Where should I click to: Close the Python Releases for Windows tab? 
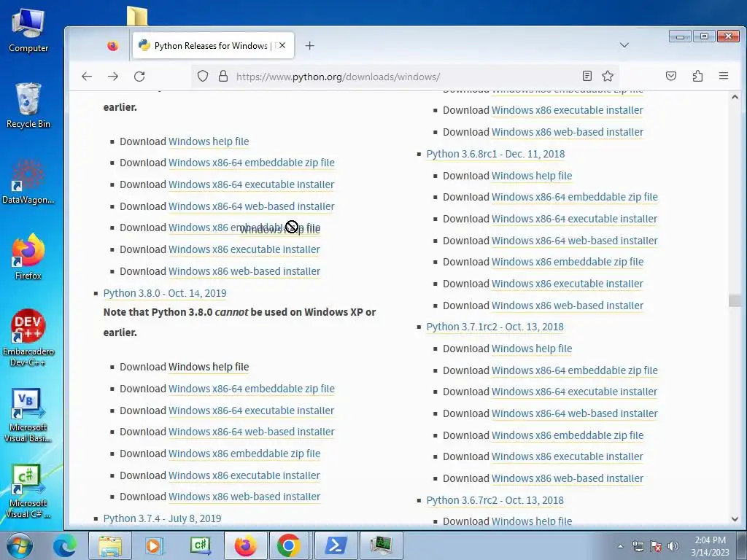click(282, 45)
